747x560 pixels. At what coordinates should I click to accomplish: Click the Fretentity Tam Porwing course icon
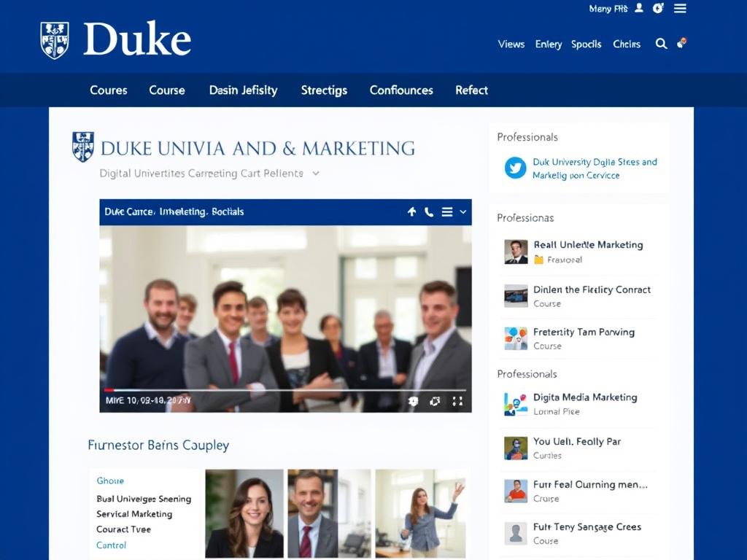(x=516, y=338)
